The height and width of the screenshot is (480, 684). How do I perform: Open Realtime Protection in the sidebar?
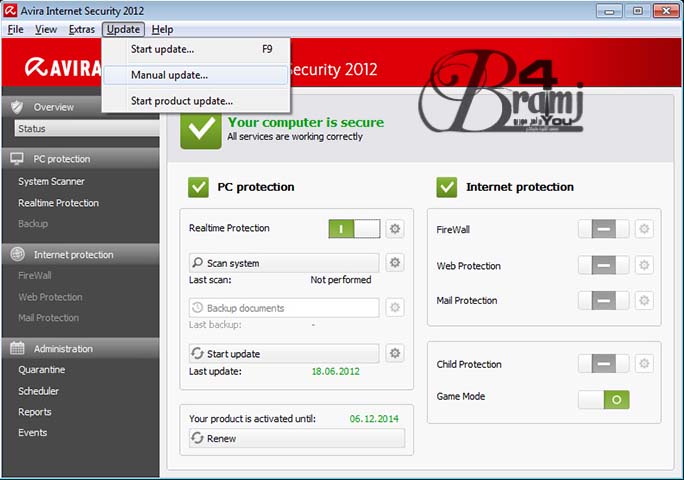(58, 203)
